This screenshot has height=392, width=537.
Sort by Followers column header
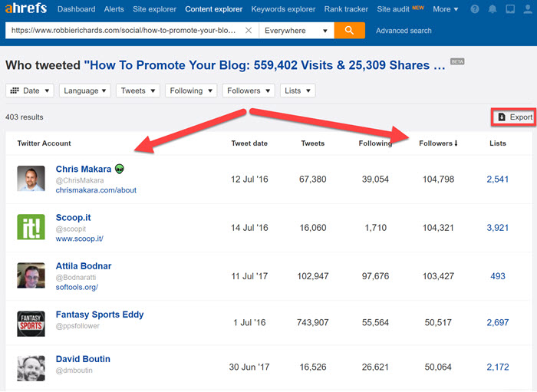tap(438, 143)
